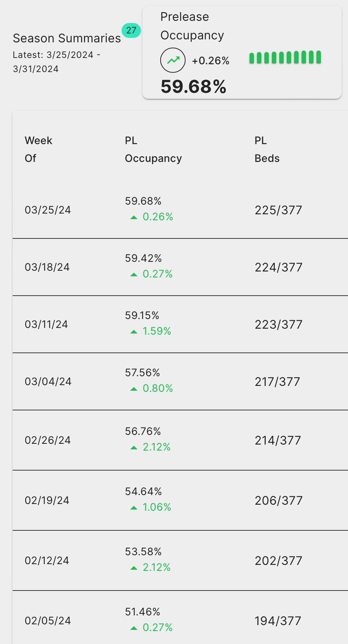Click the 206/377 beds value
The height and width of the screenshot is (644, 348).
coord(278,501)
